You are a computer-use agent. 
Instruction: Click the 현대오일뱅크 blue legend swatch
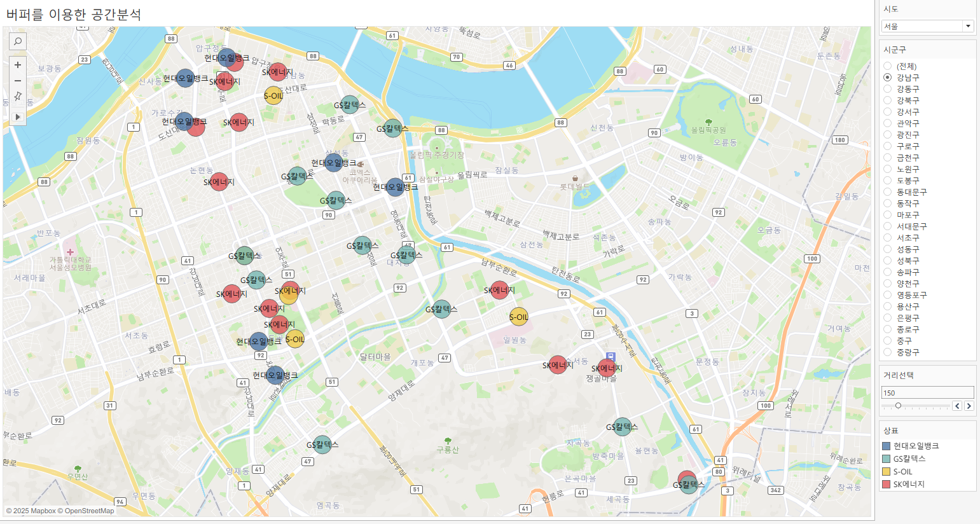pyautogui.click(x=887, y=446)
